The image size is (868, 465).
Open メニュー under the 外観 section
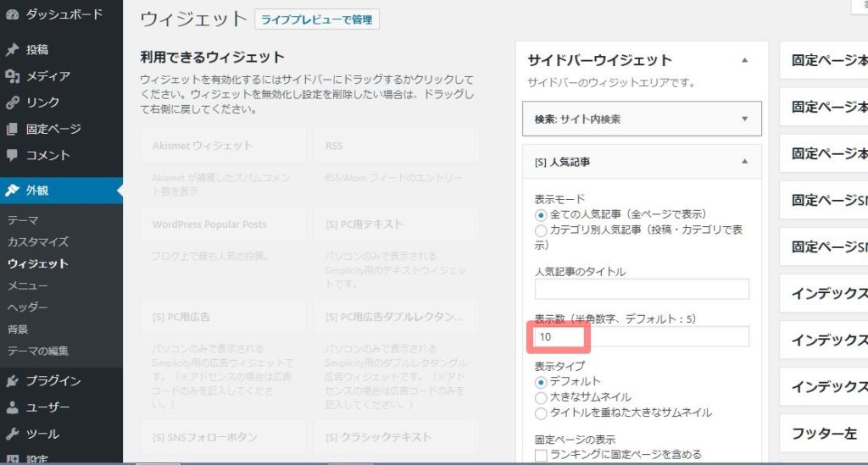27,285
